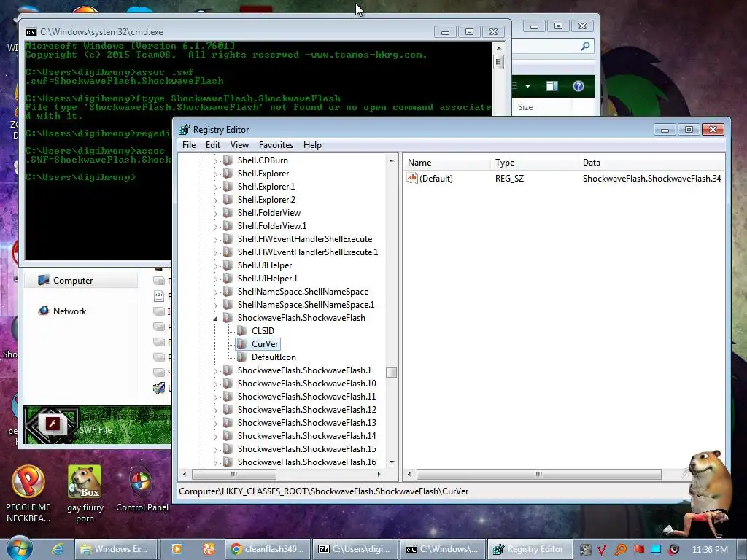The width and height of the screenshot is (747, 560).
Task: Open the Explorer view options dropdown arrow
Action: pyautogui.click(x=527, y=86)
